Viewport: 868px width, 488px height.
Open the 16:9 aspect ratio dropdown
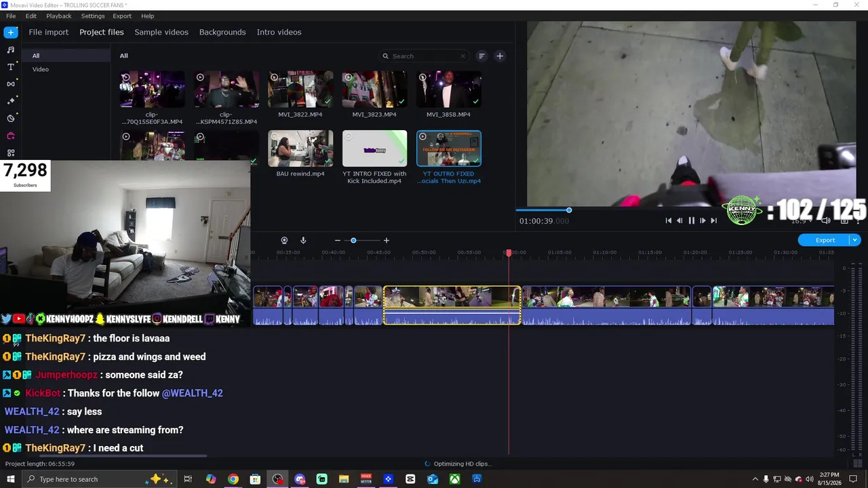(802, 221)
